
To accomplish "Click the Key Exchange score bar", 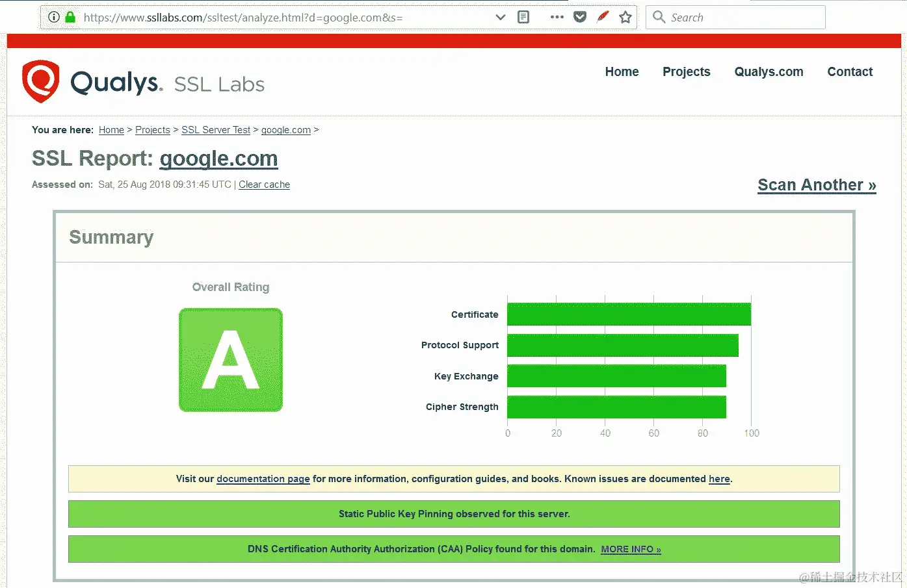I will point(616,376).
